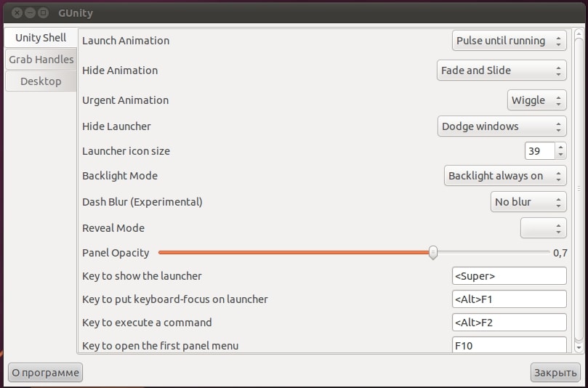Click the Dash Blur (Experimental) label

click(142, 202)
